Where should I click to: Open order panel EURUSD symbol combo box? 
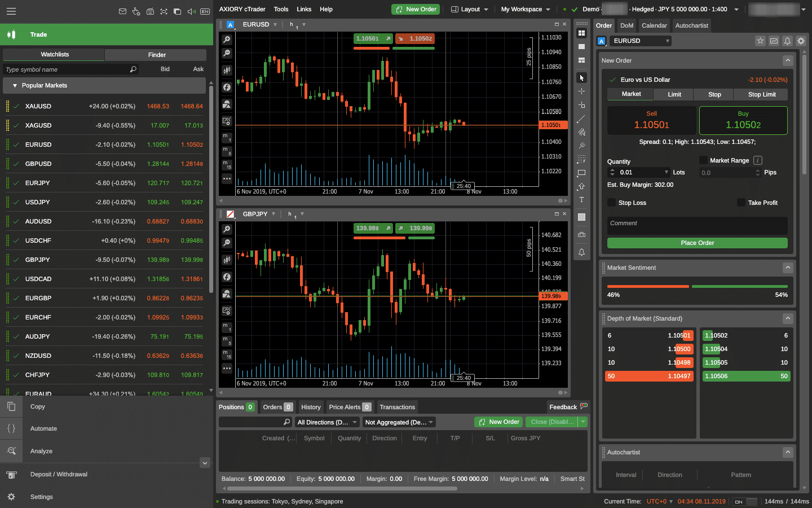(642, 41)
